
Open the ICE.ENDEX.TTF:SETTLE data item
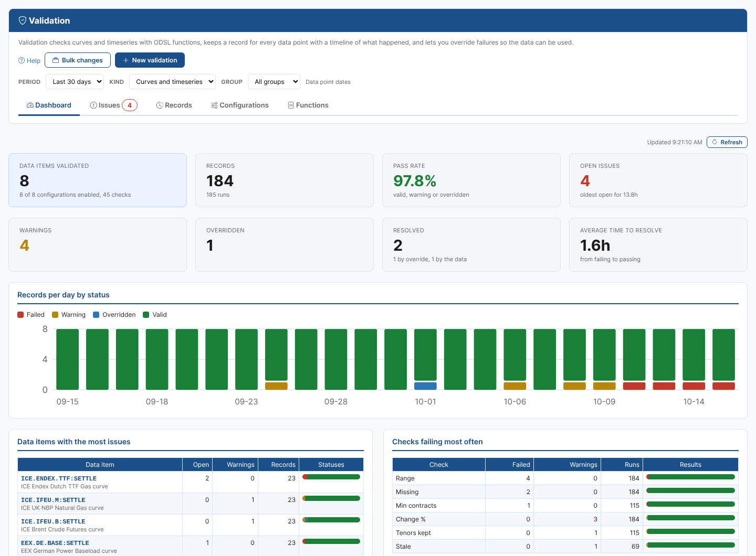pos(59,478)
